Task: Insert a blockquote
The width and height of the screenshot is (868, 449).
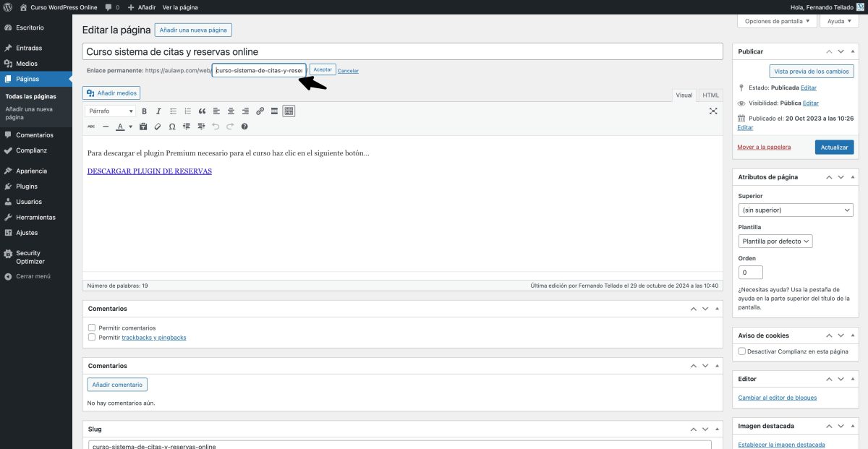Action: (x=203, y=111)
